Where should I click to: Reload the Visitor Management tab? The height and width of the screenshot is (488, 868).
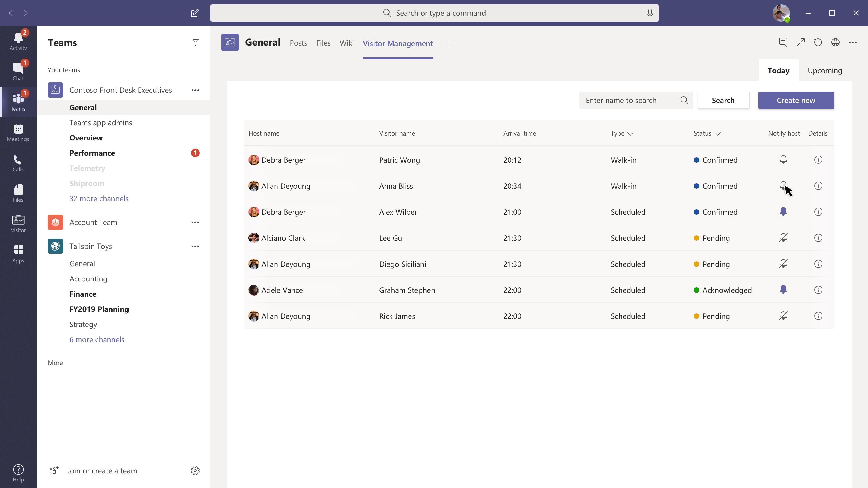coord(818,43)
